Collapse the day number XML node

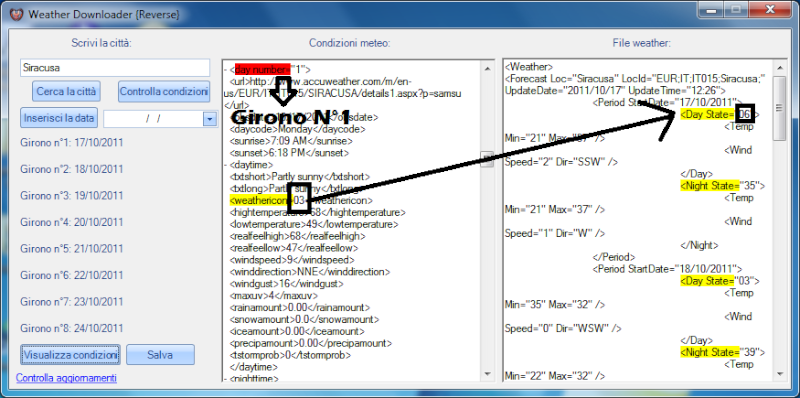[226, 69]
